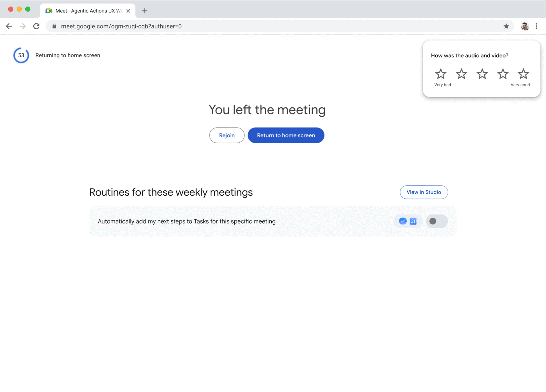This screenshot has width=546, height=392.
Task: Click Return to home screen button
Action: (286, 135)
